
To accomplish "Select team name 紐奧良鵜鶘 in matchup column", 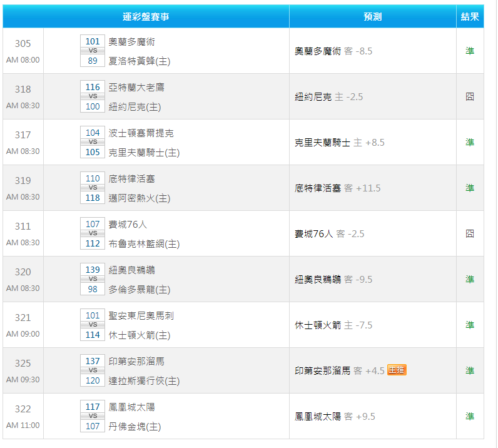I will point(132,270).
